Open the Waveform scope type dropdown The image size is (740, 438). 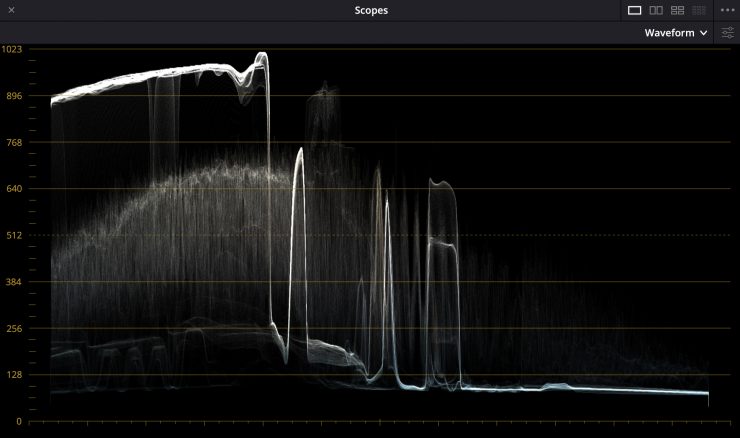tap(676, 33)
